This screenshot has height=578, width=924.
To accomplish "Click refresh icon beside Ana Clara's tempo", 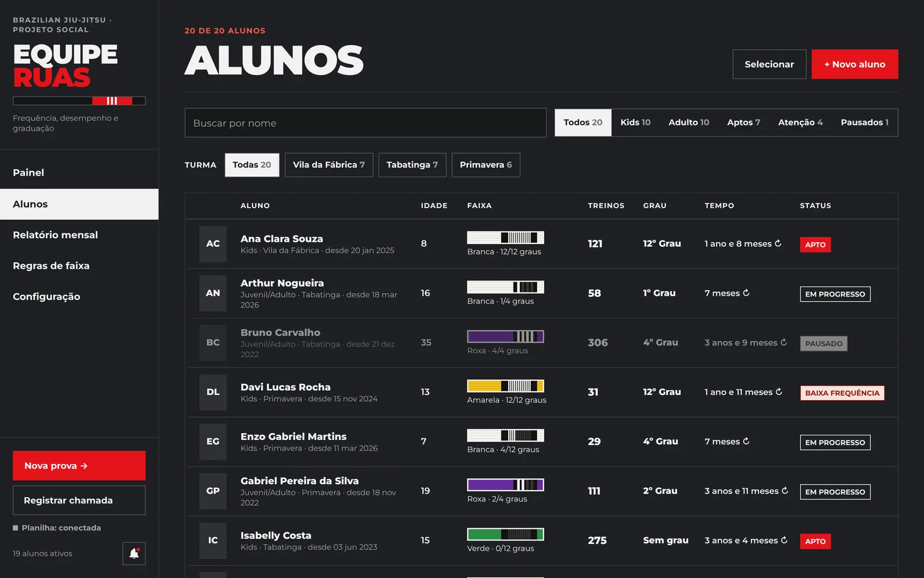I will point(778,243).
